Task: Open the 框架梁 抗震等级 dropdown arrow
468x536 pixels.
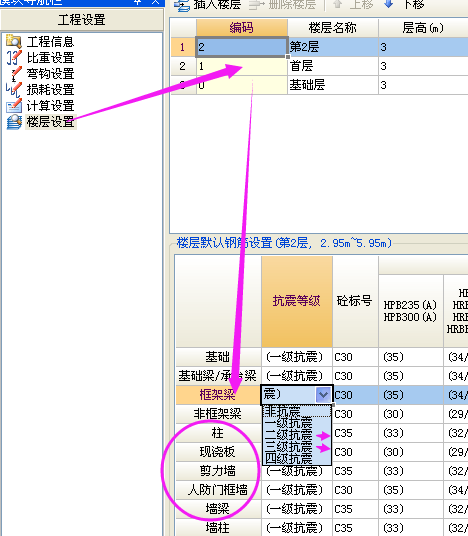Action: [323, 395]
